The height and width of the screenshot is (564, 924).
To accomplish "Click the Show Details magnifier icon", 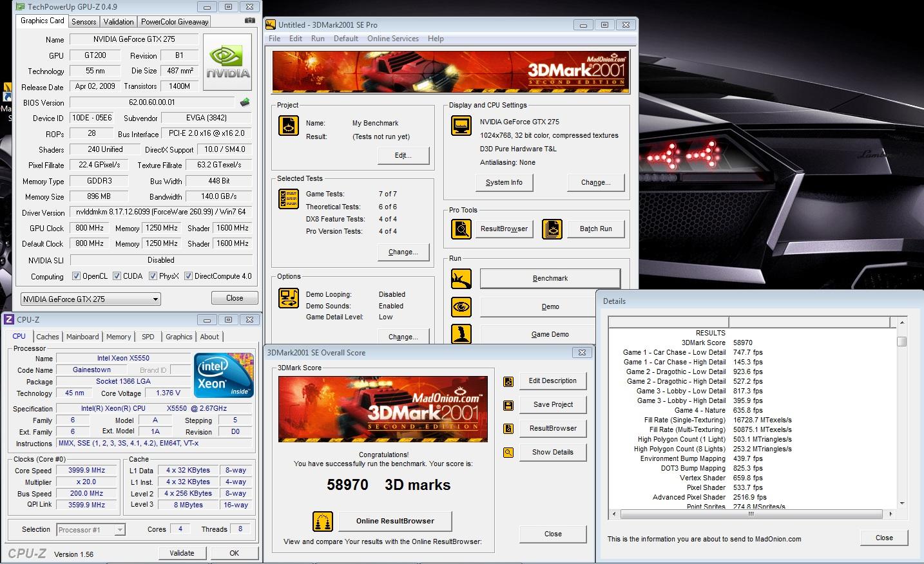I will point(508,453).
